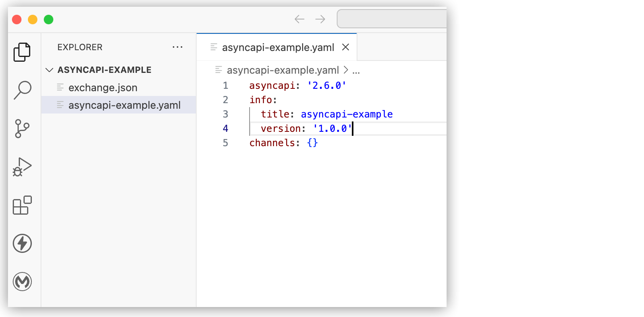Open the Explorer view in activity bar
Screen dimensions: 644x317
tap(22, 52)
